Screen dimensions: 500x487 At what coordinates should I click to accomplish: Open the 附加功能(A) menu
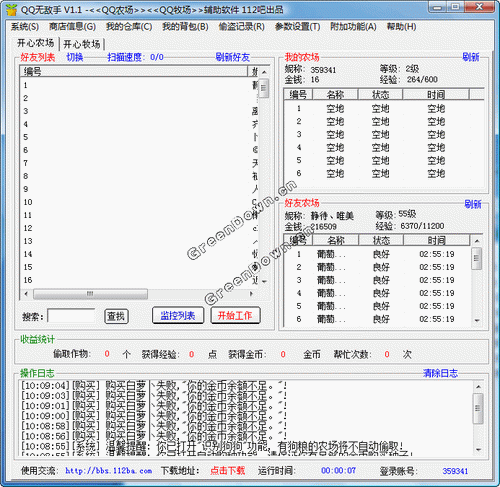[353, 27]
